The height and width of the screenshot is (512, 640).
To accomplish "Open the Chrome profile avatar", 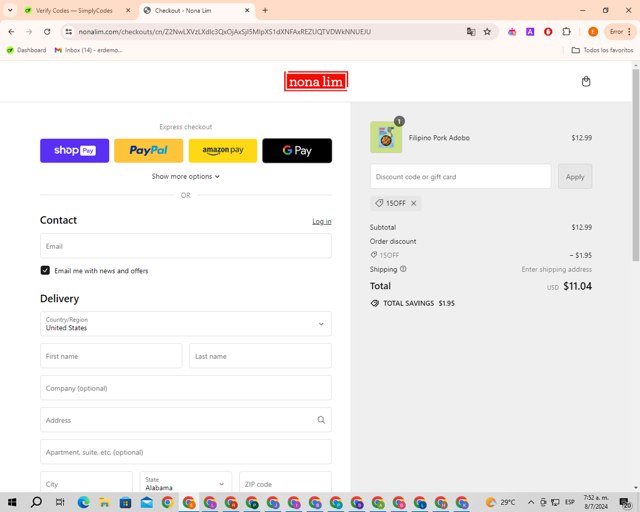I will click(593, 31).
